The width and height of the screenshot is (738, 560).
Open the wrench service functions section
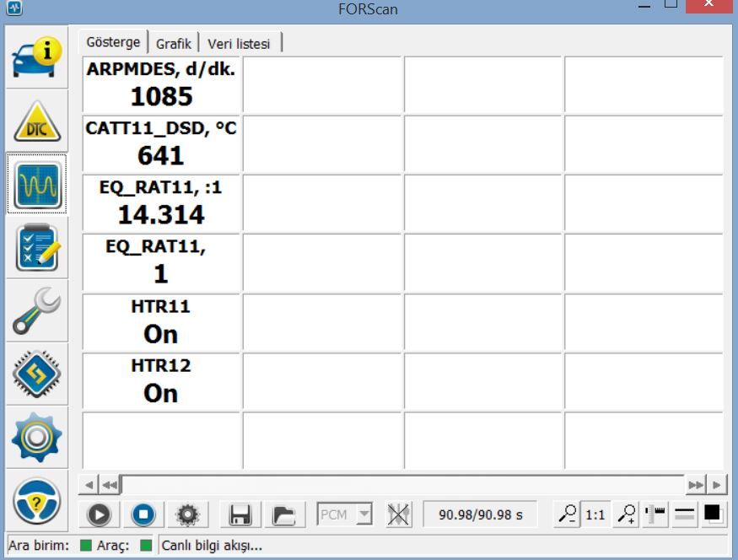(x=37, y=310)
